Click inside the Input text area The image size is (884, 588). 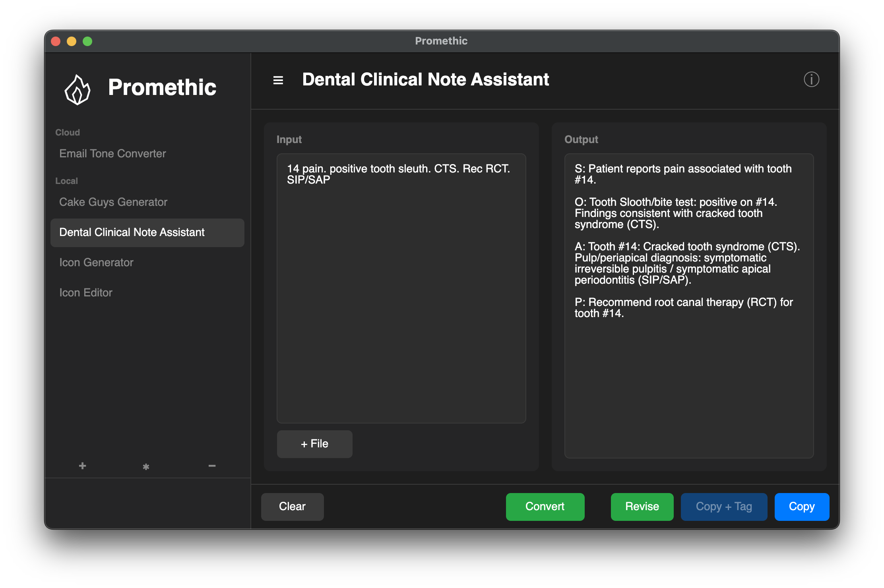click(x=401, y=278)
